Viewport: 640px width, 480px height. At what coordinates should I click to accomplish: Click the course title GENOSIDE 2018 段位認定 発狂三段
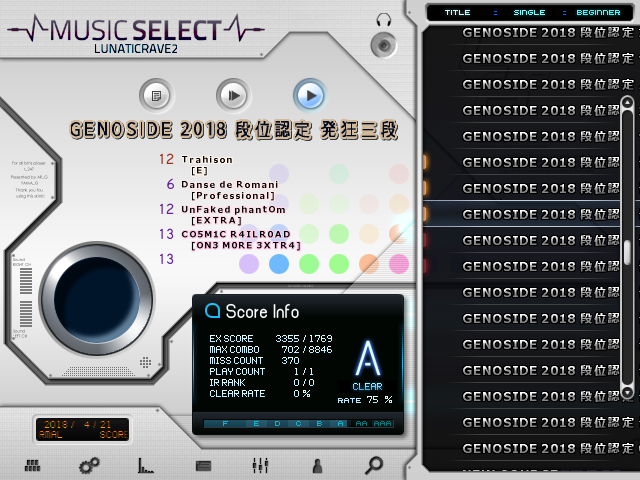233,130
